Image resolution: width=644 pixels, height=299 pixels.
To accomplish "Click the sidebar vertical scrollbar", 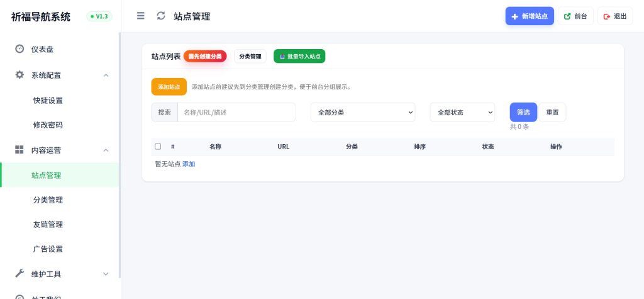I will tap(119, 155).
